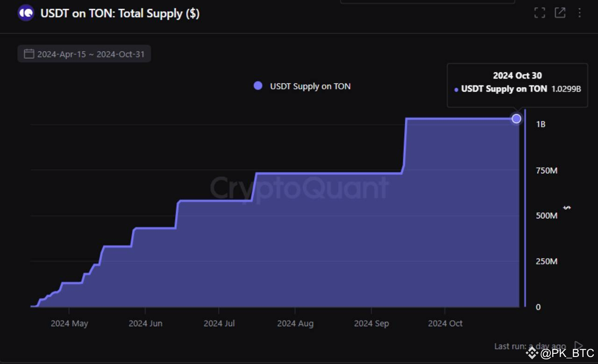Click the Last run: a day ago text

(x=530, y=346)
